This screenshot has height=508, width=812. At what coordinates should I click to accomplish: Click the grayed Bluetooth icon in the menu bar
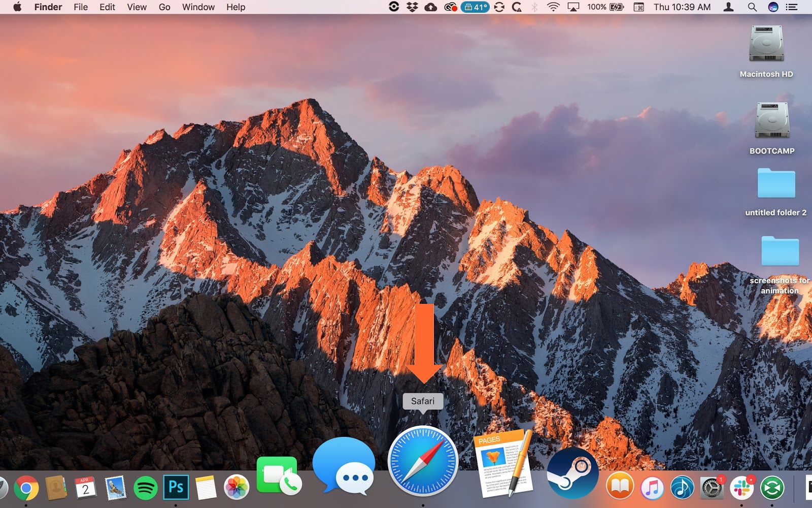pos(534,7)
